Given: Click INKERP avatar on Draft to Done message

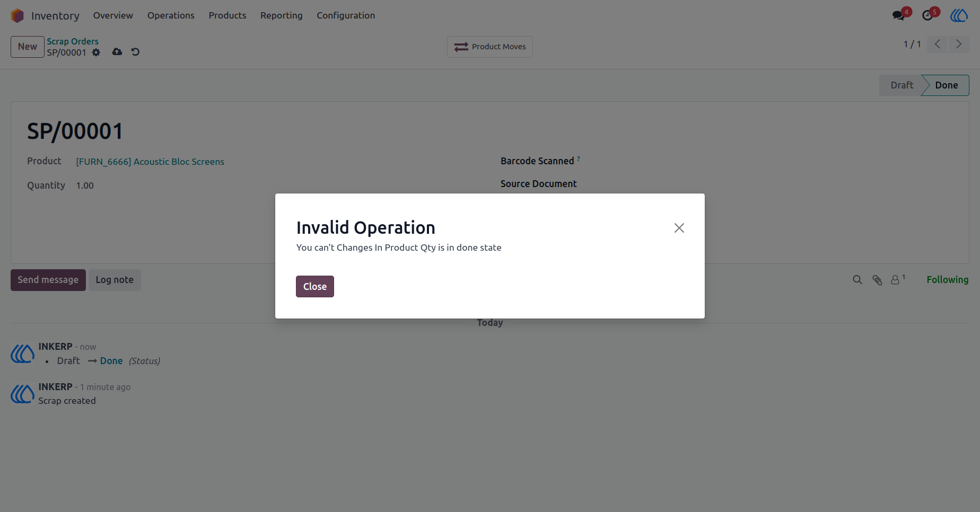Looking at the screenshot, I should point(23,354).
